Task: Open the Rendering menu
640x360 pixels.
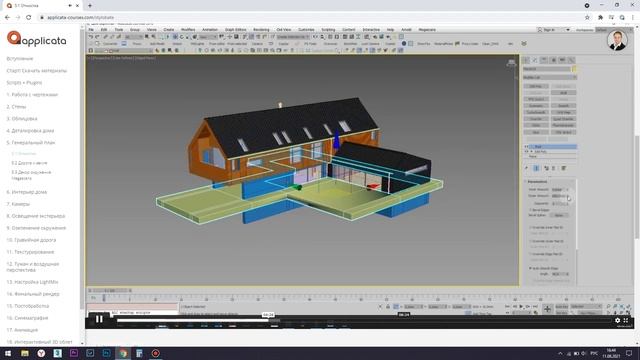Action: (261, 30)
